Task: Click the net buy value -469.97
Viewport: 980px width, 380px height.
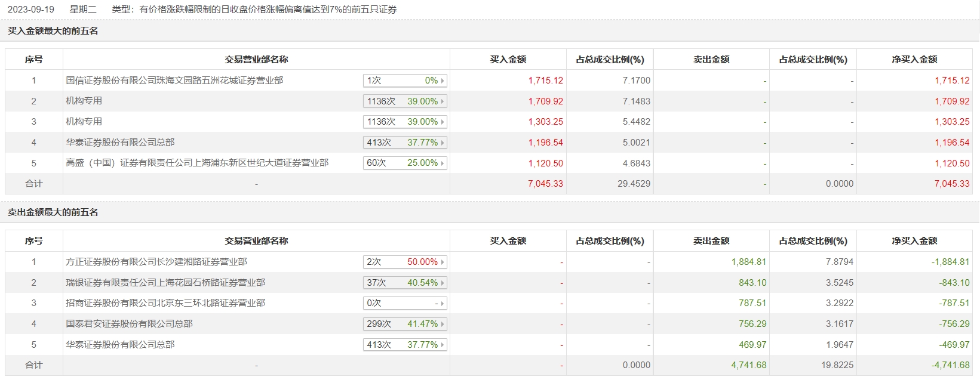Action: (954, 345)
